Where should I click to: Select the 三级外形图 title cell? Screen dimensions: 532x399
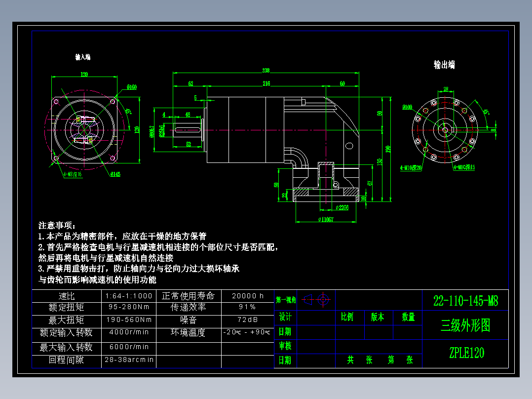click(465, 325)
